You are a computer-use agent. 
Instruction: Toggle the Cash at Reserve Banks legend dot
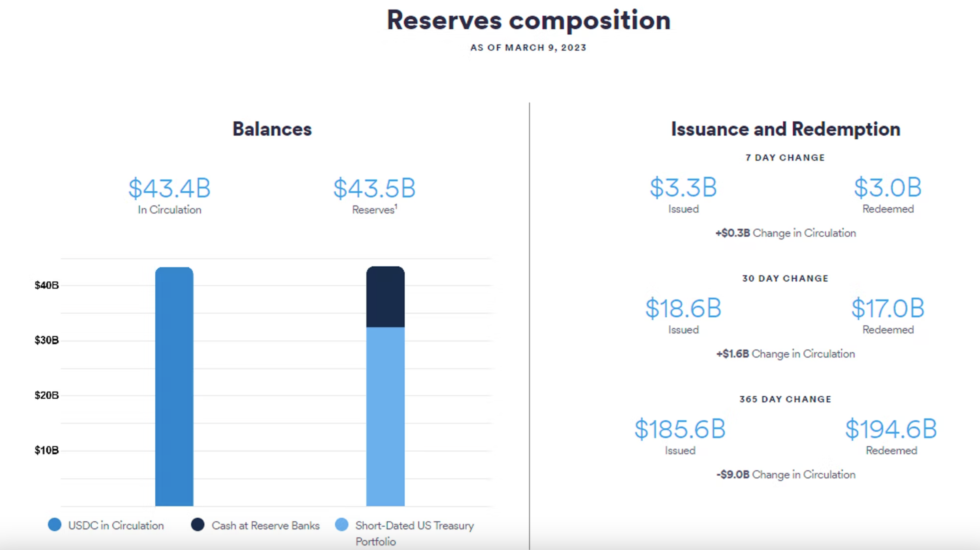(198, 525)
